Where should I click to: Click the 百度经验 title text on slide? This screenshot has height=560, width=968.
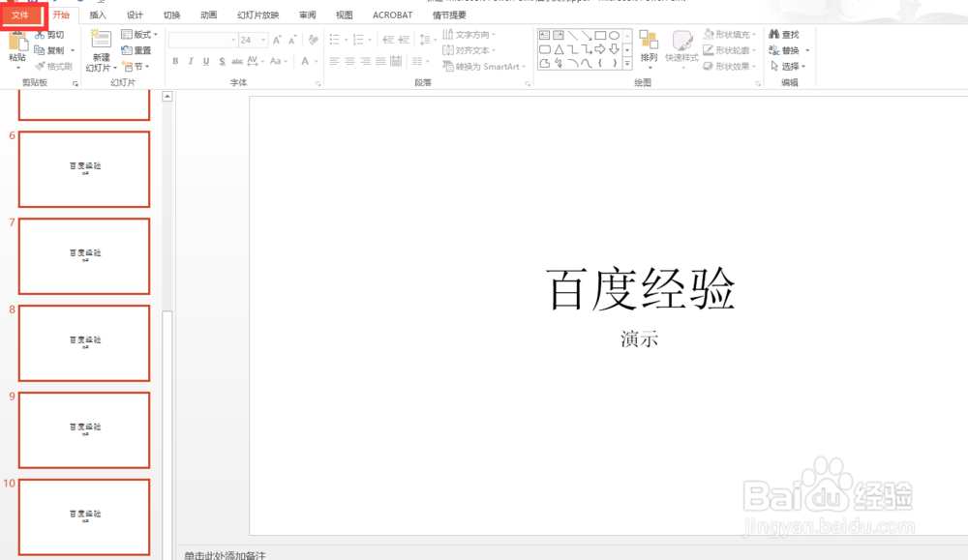click(640, 289)
